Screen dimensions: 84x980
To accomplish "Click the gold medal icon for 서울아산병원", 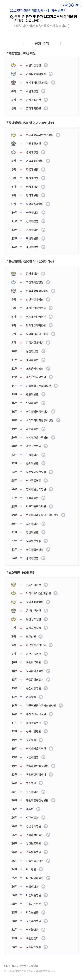I will (14, 65).
